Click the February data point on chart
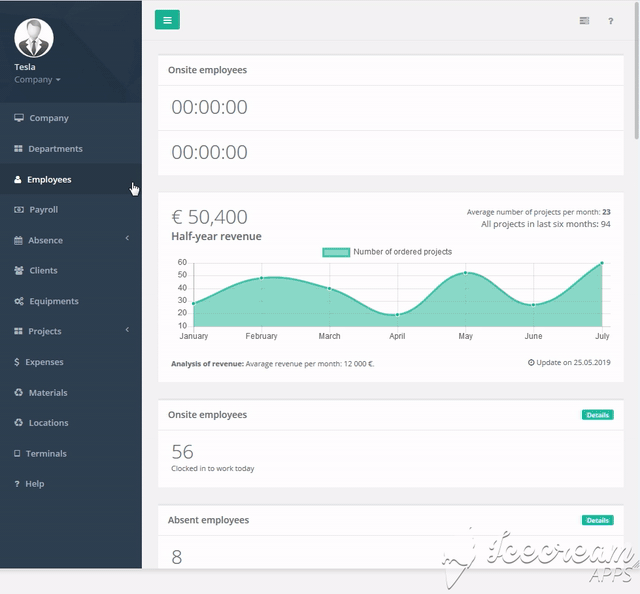Image resolution: width=640 pixels, height=594 pixels. [x=262, y=278]
